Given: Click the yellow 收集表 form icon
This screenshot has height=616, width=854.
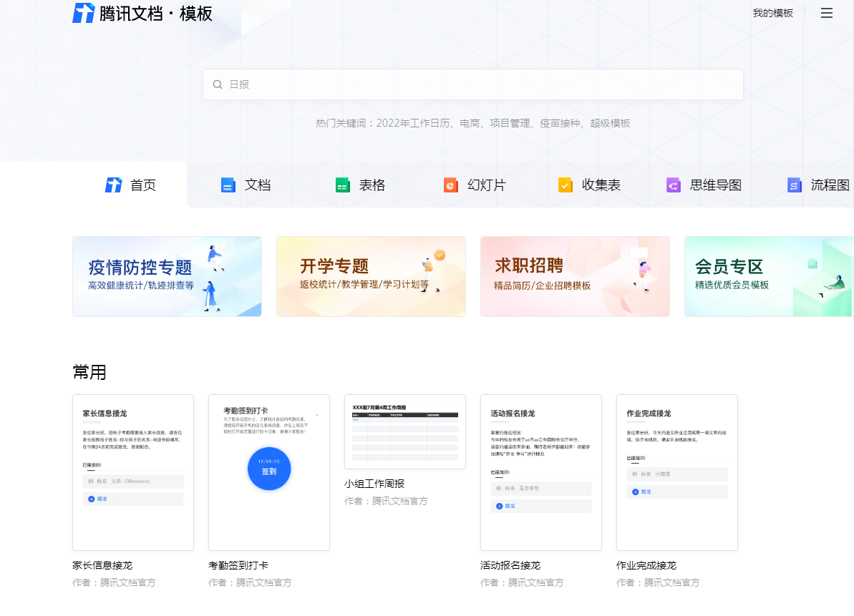Looking at the screenshot, I should pyautogui.click(x=566, y=185).
